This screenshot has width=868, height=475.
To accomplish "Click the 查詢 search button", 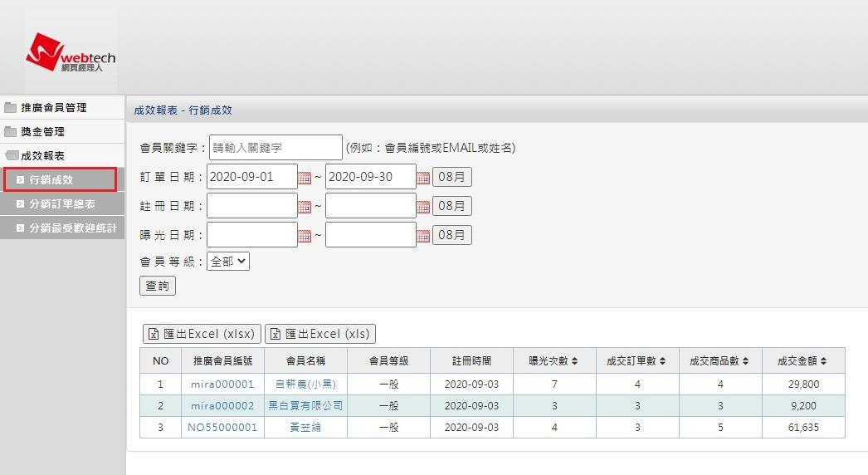I will click(158, 286).
